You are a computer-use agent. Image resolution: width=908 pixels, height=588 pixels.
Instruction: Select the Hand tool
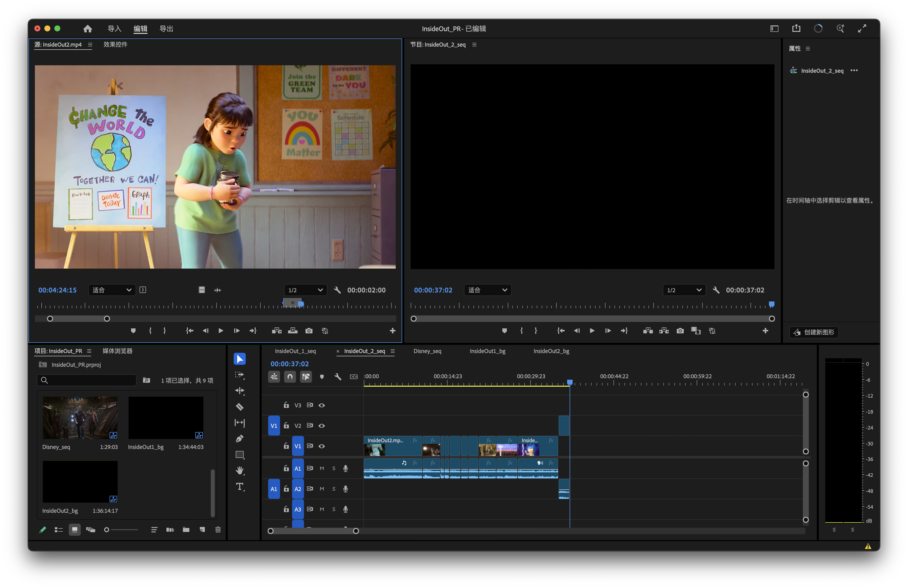(x=240, y=470)
